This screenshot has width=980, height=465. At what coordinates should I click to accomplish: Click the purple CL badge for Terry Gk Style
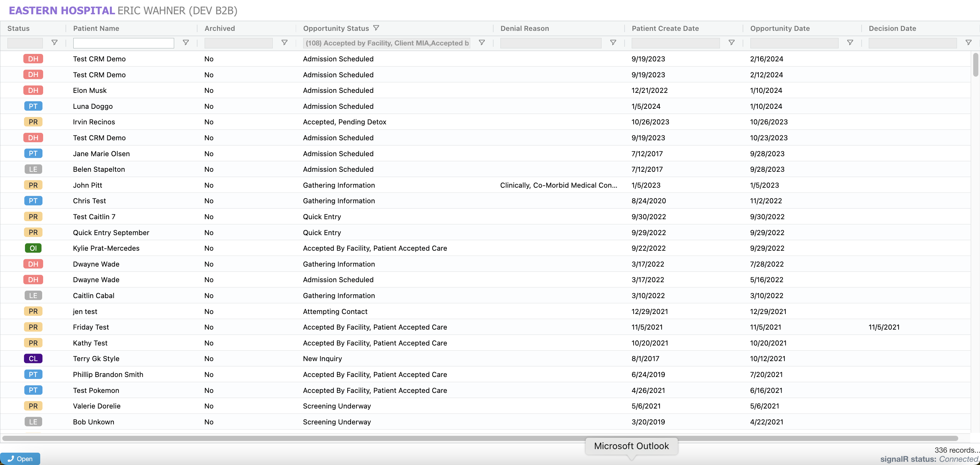33,358
